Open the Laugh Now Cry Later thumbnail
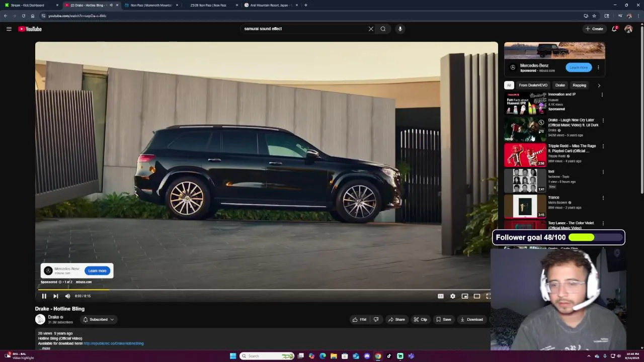Viewport: 644px width, 362px height. click(525, 129)
